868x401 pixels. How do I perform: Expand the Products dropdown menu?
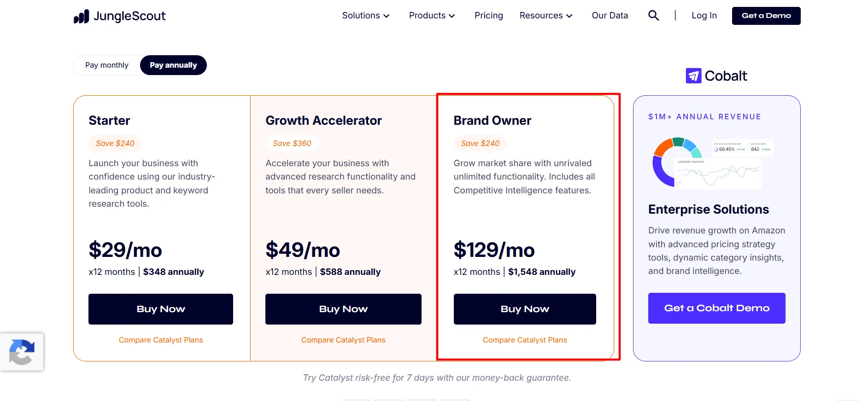[432, 16]
